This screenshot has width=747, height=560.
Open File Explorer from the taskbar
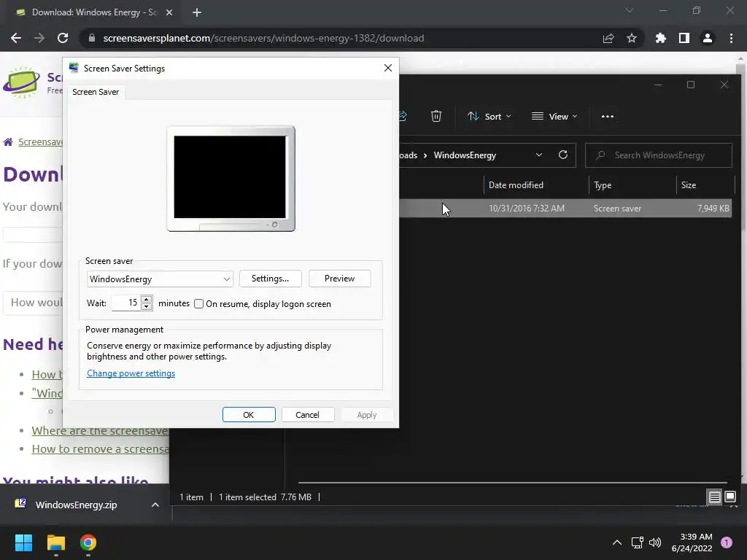55,542
